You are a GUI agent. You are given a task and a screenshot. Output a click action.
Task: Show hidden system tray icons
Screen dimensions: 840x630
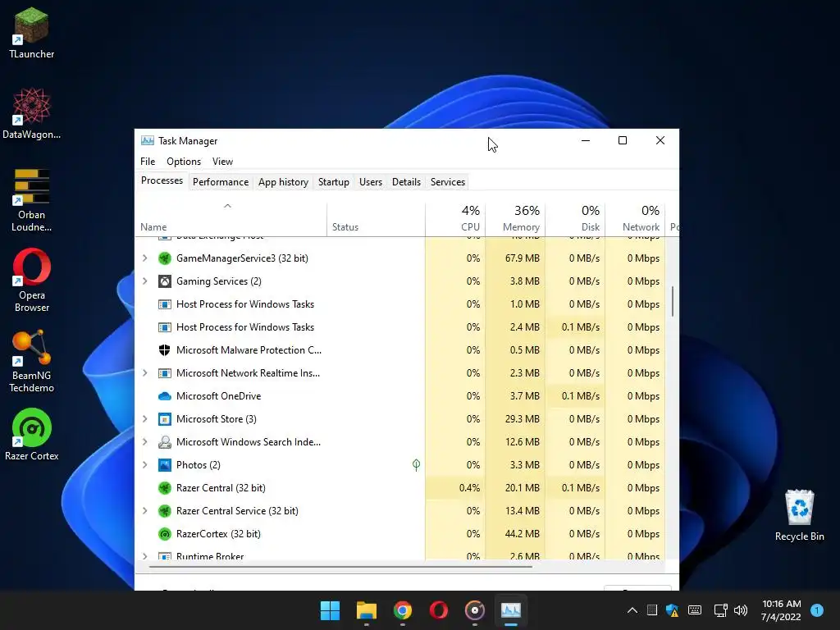632,610
